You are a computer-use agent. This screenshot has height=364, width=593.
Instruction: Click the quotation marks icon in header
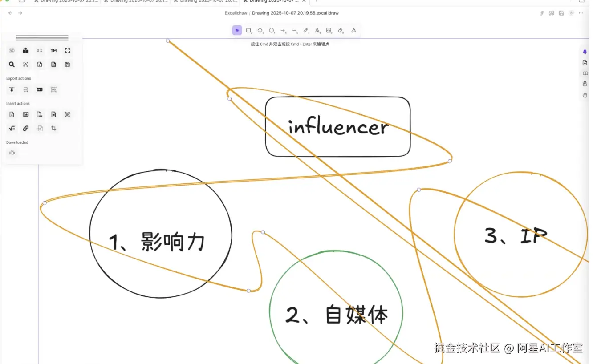click(552, 13)
